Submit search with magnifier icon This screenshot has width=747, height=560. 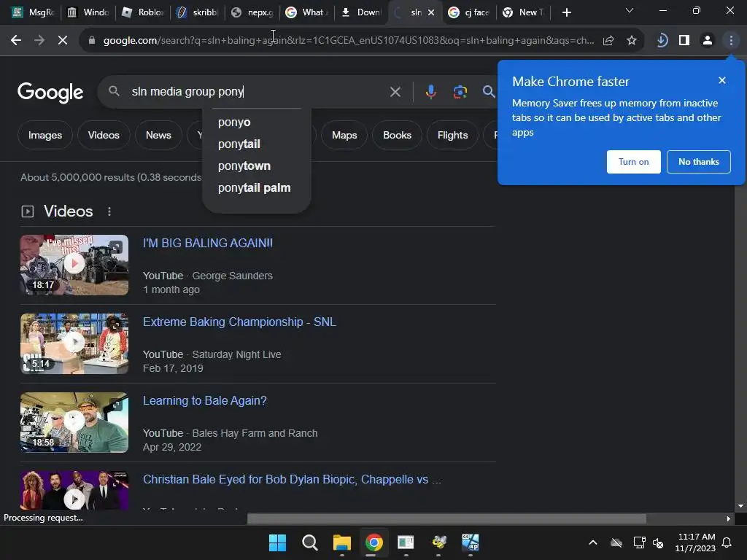[x=488, y=91]
